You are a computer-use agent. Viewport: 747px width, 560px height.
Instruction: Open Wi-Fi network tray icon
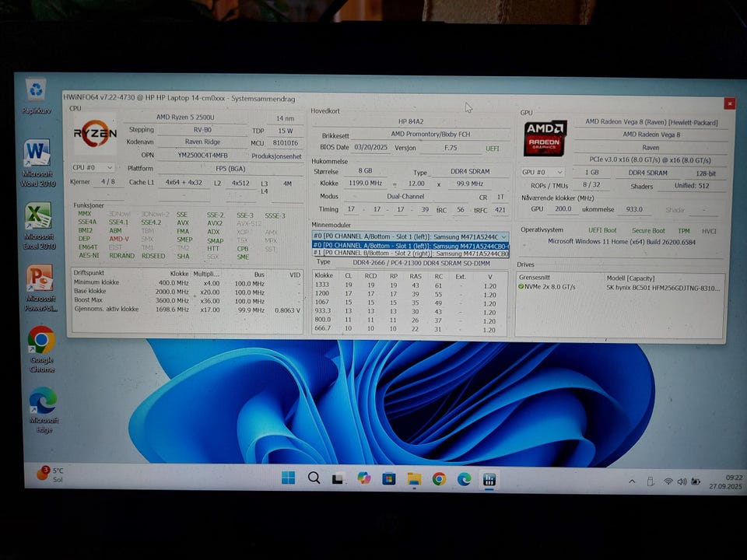pyautogui.click(x=668, y=481)
